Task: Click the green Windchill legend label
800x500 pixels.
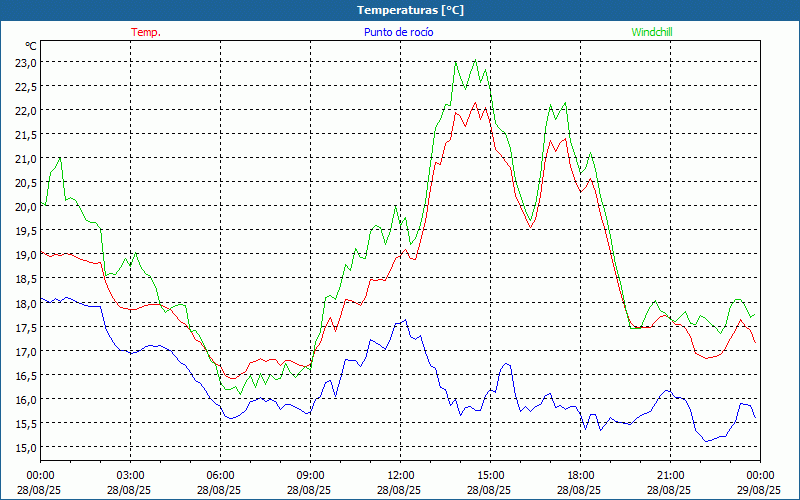Action: coord(652,32)
